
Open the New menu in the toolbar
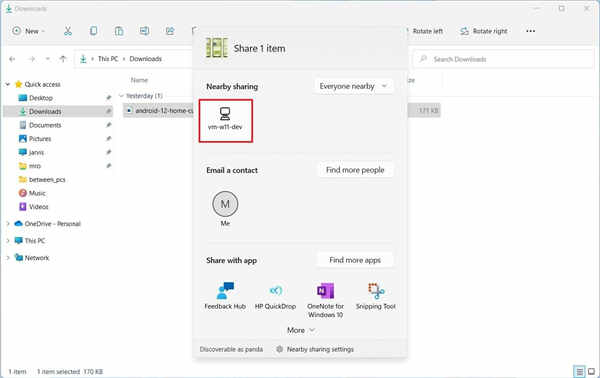(28, 31)
